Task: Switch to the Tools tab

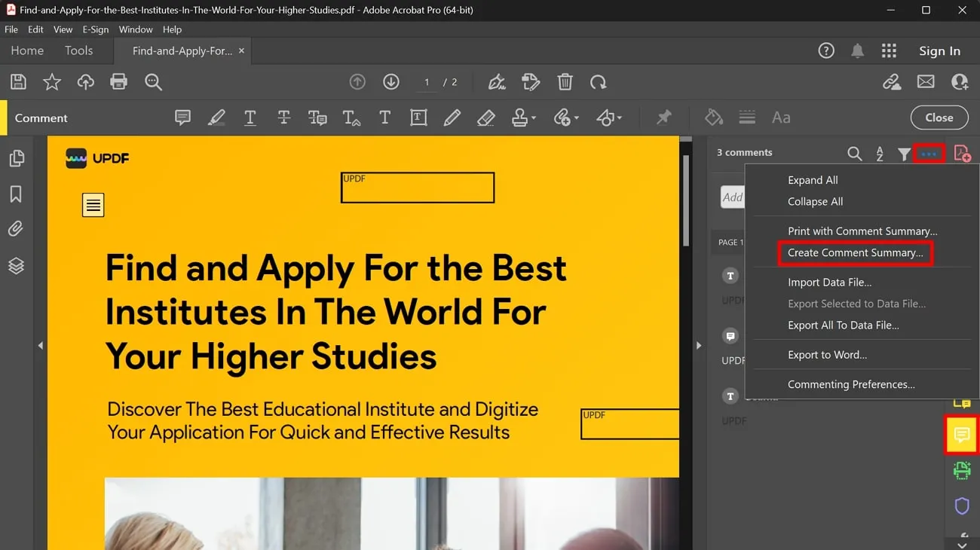Action: click(78, 50)
